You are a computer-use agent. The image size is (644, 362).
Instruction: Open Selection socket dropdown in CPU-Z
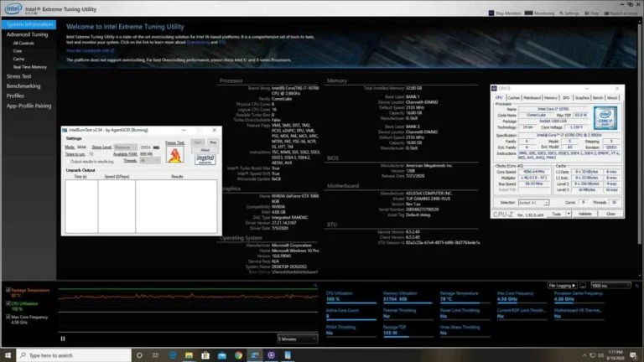click(533, 203)
